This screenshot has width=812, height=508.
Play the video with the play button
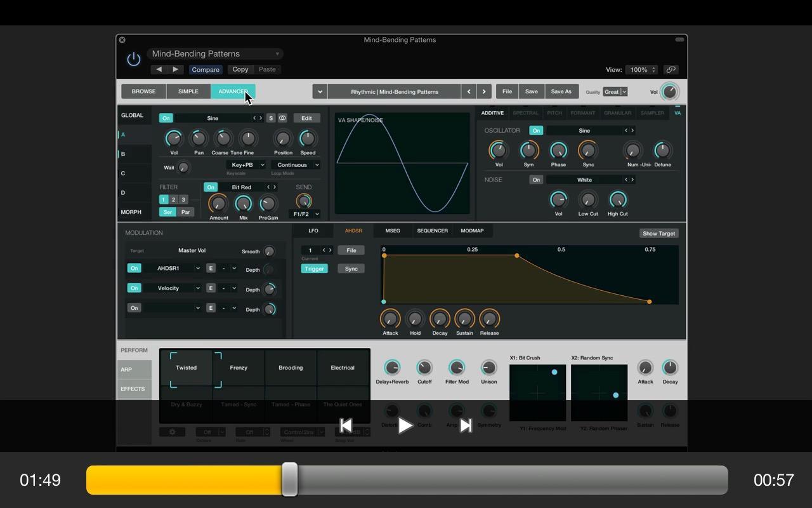pyautogui.click(x=405, y=425)
